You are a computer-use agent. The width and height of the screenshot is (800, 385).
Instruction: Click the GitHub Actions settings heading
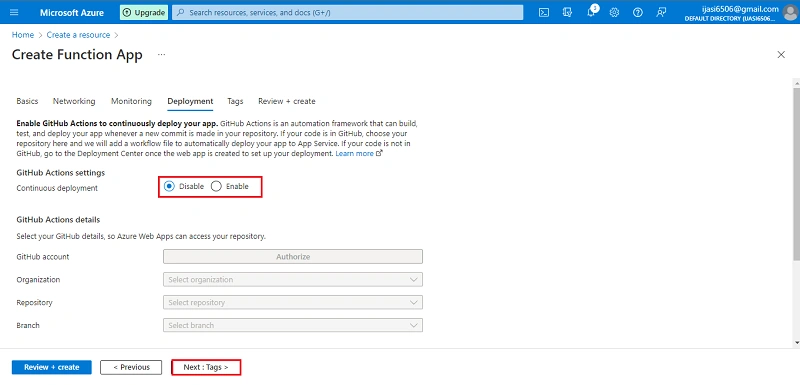tap(61, 173)
